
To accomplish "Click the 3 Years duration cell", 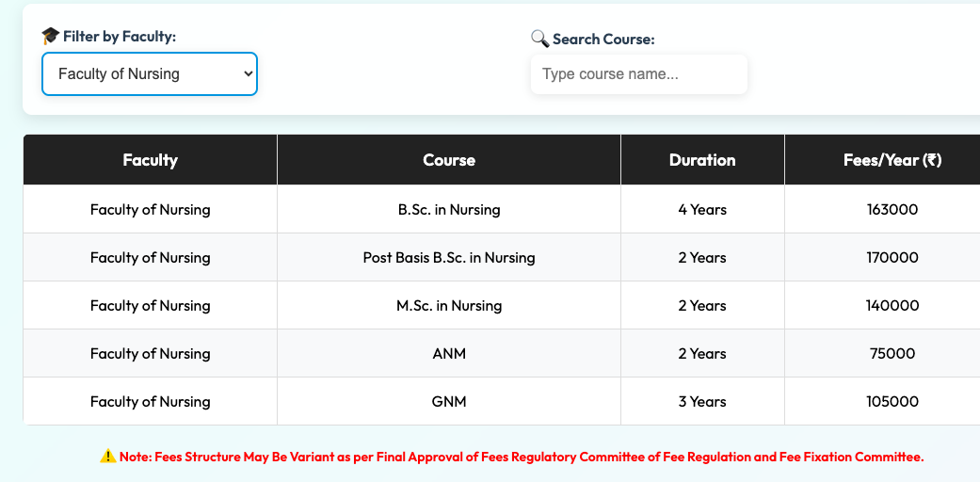I will click(x=702, y=402).
